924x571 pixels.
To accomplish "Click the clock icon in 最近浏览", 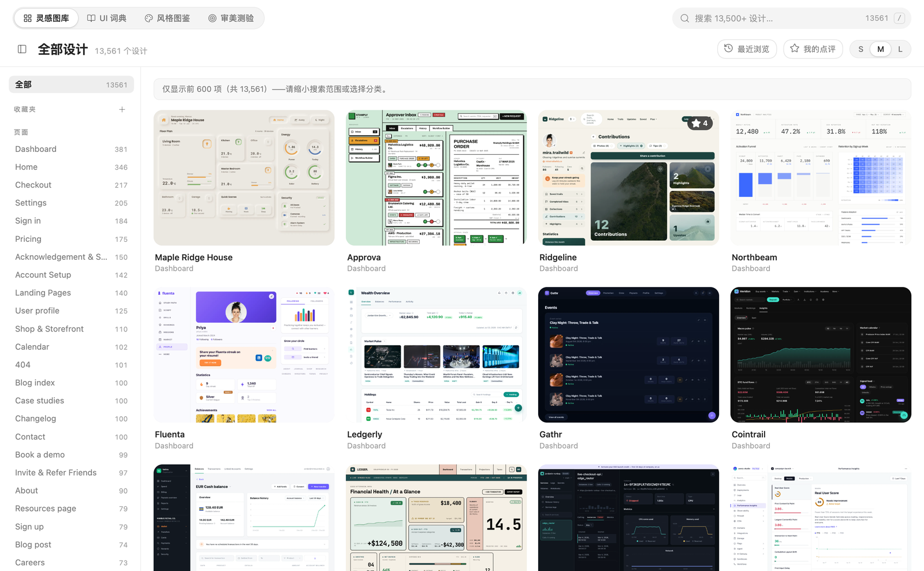I will pos(728,48).
